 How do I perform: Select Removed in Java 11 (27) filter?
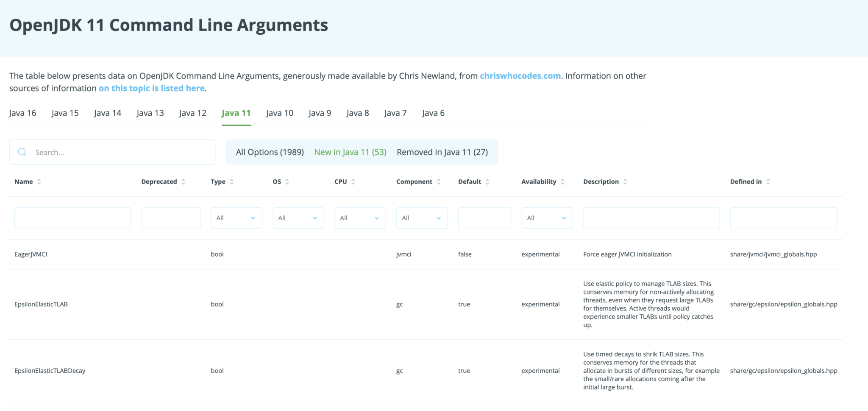pyautogui.click(x=442, y=152)
